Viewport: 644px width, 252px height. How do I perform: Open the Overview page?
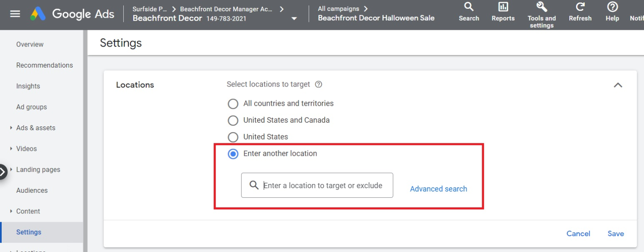click(30, 44)
